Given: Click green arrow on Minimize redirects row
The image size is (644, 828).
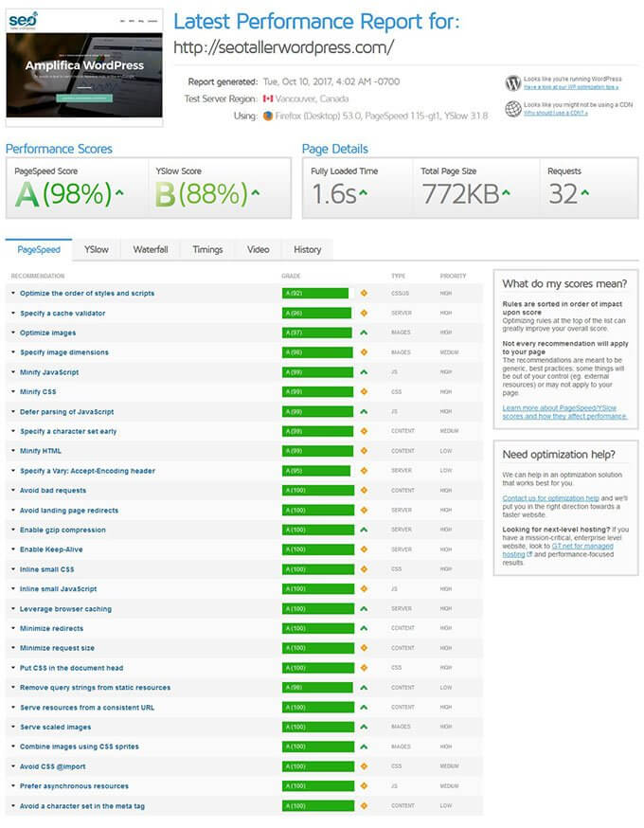Looking at the screenshot, I should 364,628.
